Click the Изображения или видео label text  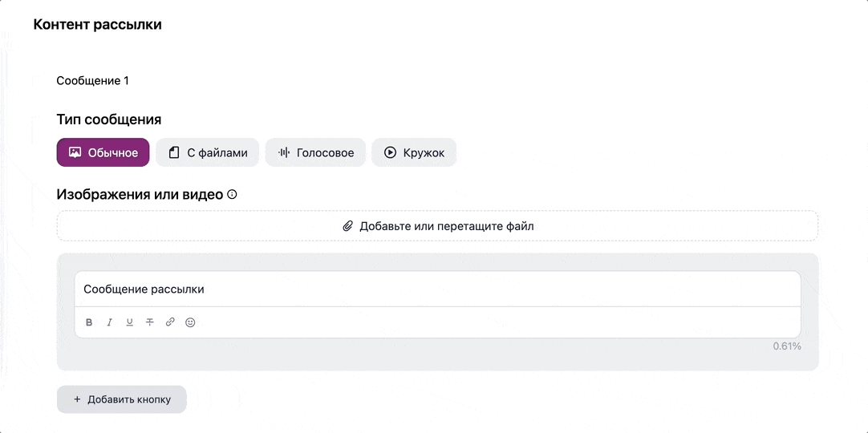pos(140,194)
